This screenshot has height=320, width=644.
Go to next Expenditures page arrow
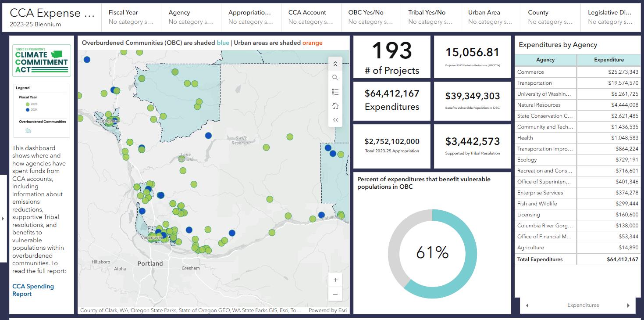628,306
